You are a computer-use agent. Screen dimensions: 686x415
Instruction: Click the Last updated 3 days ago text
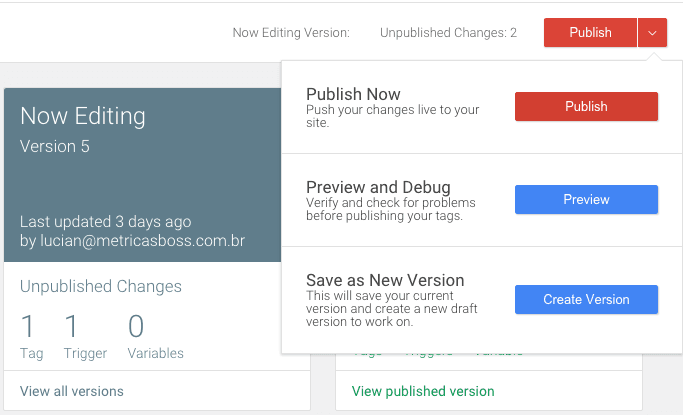pos(105,222)
